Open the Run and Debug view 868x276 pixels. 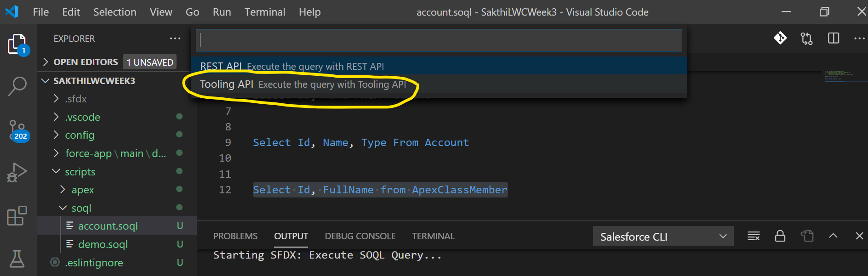pos(17,172)
